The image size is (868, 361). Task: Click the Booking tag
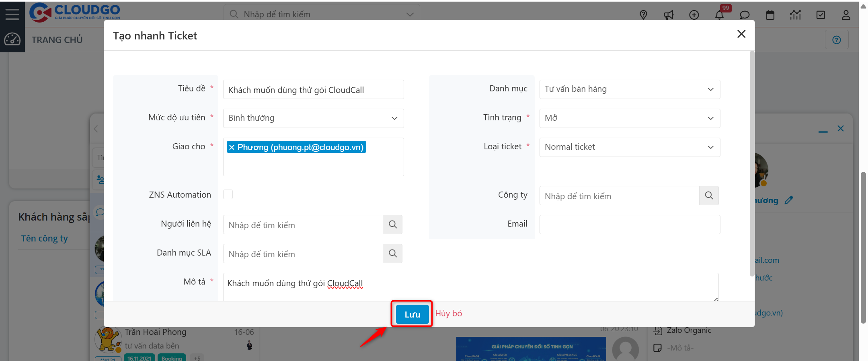click(x=172, y=358)
